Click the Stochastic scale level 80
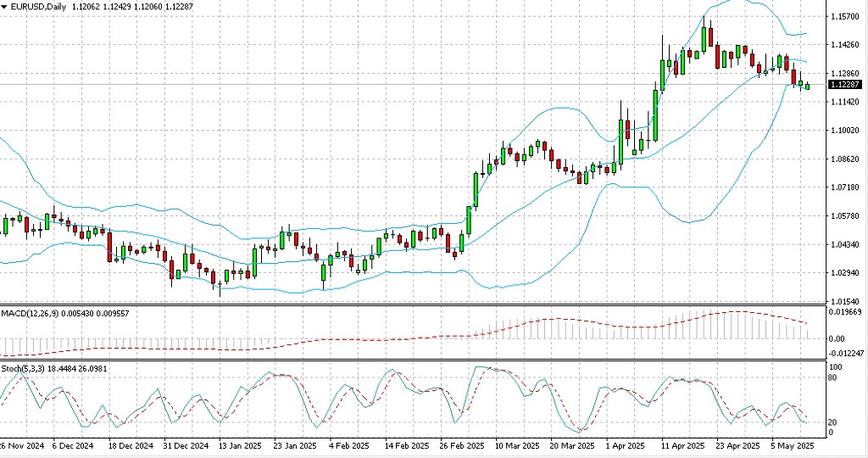 click(x=833, y=378)
